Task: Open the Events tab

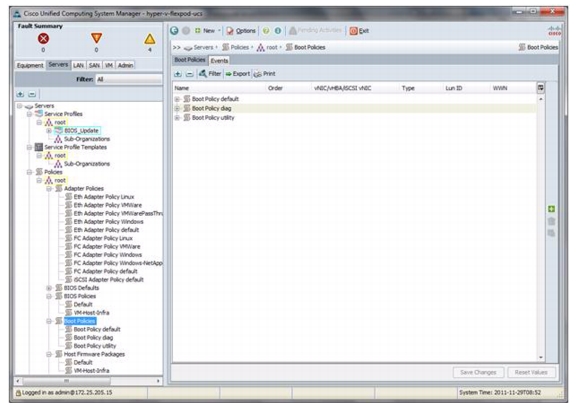Action: 219,61
